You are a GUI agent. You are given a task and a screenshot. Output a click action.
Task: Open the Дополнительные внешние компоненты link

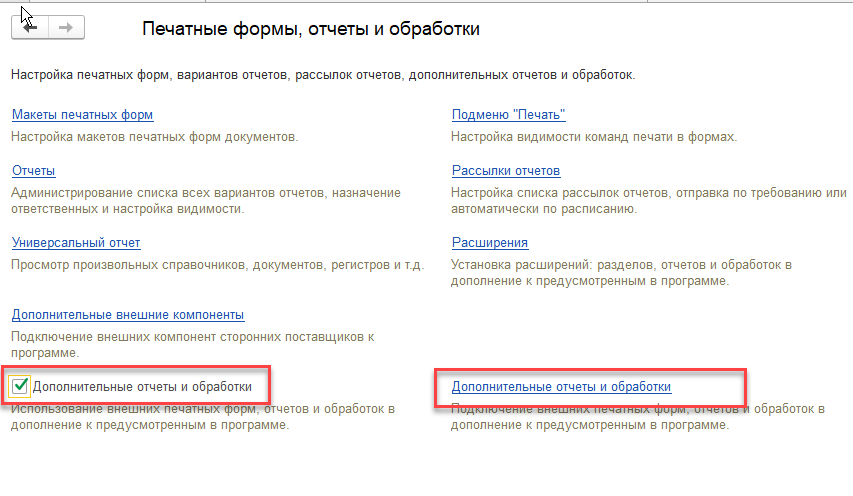pos(128,315)
